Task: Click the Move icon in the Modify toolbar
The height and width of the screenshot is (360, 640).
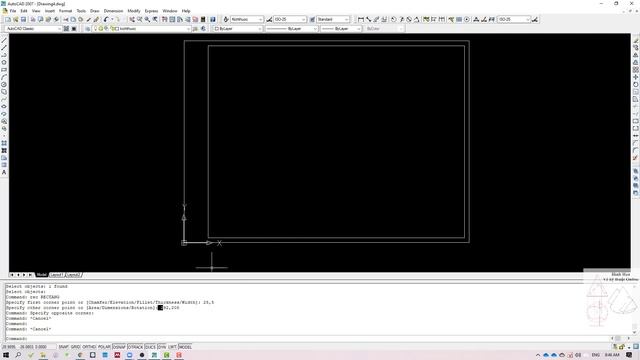Action: [636, 77]
